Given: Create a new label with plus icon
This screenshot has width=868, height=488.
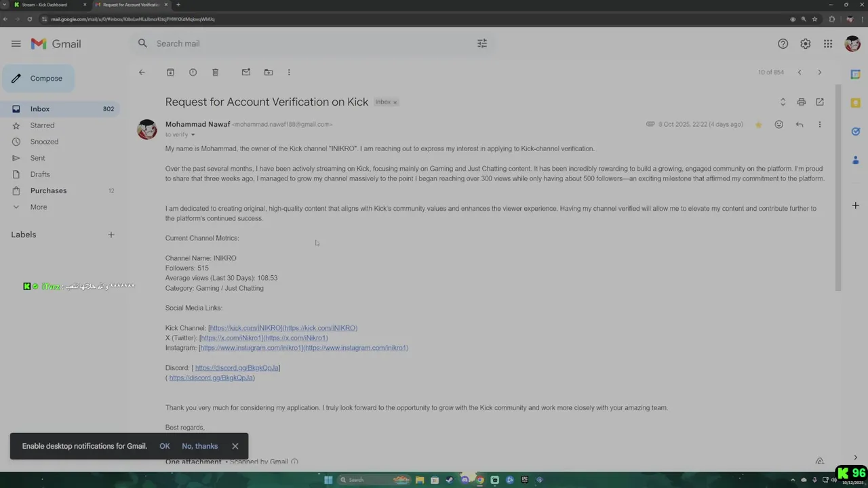Looking at the screenshot, I should click(111, 235).
